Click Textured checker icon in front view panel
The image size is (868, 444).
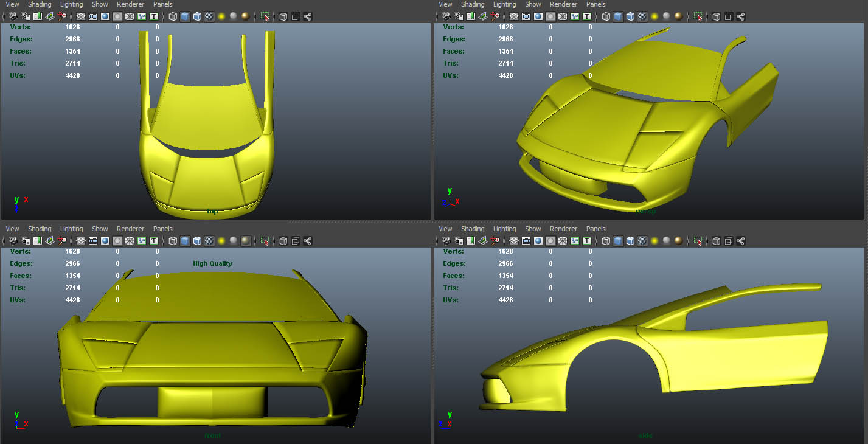pyautogui.click(x=209, y=241)
